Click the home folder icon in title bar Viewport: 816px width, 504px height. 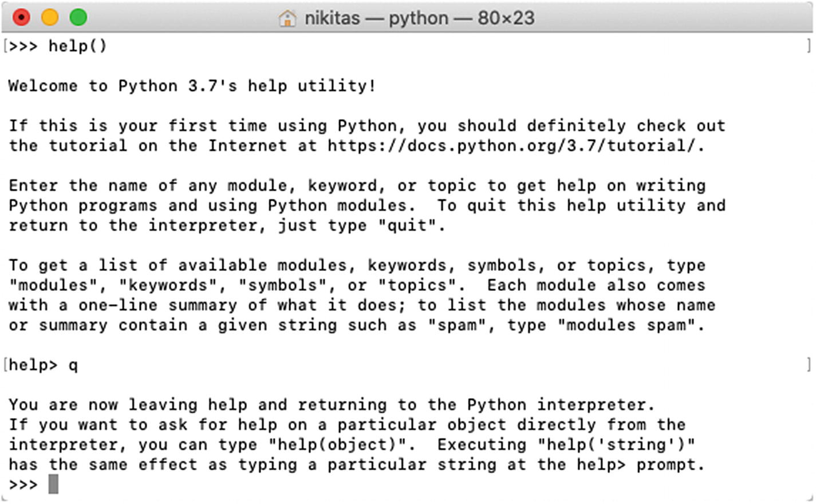287,18
